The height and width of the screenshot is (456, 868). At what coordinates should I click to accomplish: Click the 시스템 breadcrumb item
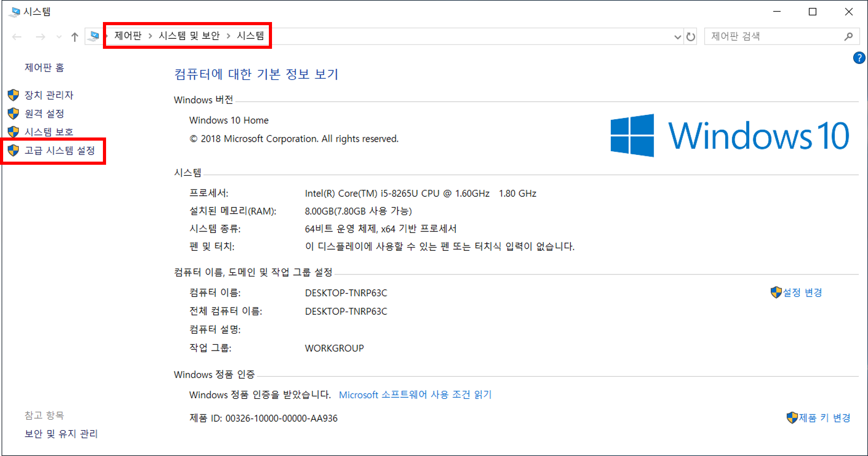250,36
